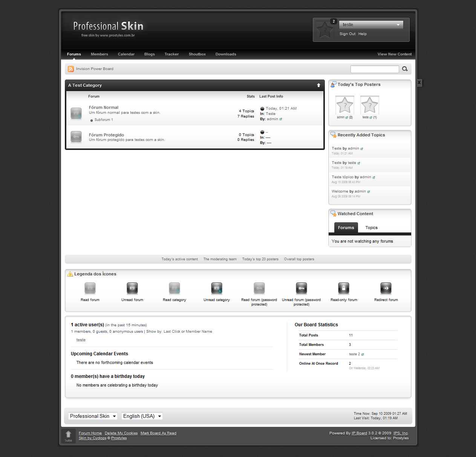Click the Watched Content panel icon
Image resolution: width=476 pixels, height=457 pixels.
pos(334,214)
